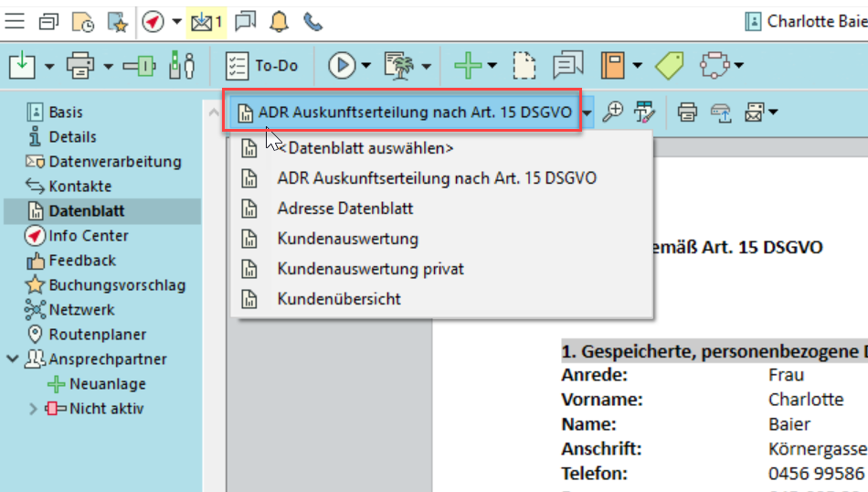Open the hamburger menu

[16, 21]
